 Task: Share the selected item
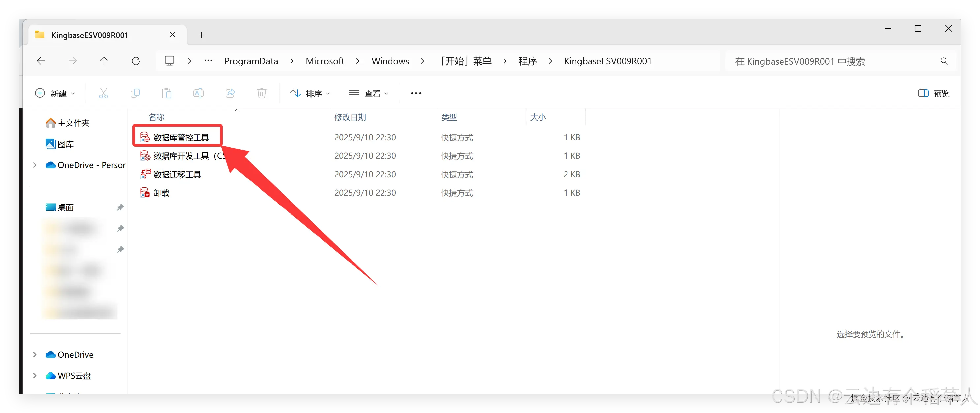[230, 94]
